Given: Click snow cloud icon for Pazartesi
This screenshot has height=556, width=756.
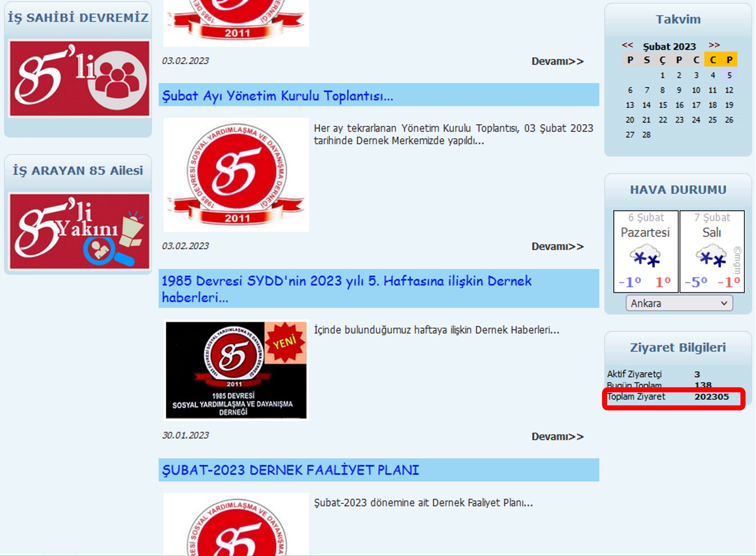Looking at the screenshot, I should 645,256.
